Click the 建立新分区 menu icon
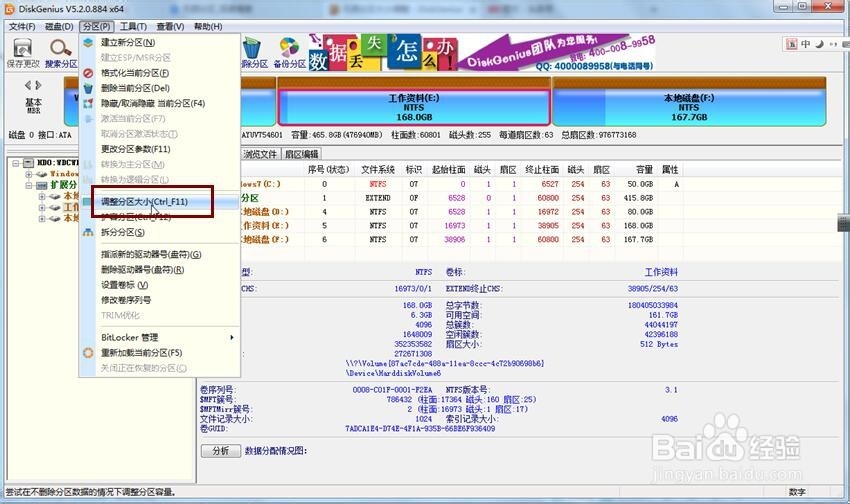The image size is (850, 504). 88,42
